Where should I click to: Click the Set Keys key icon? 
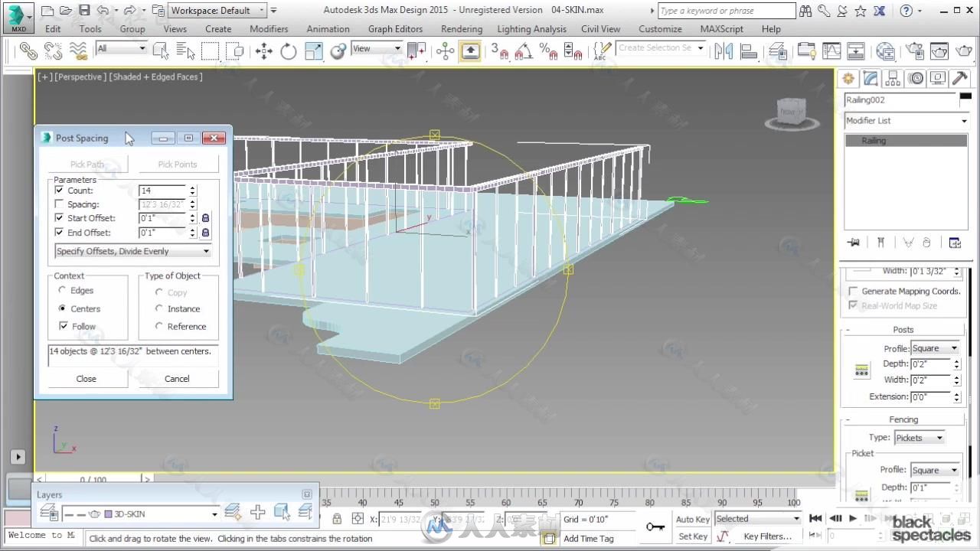pyautogui.click(x=655, y=527)
